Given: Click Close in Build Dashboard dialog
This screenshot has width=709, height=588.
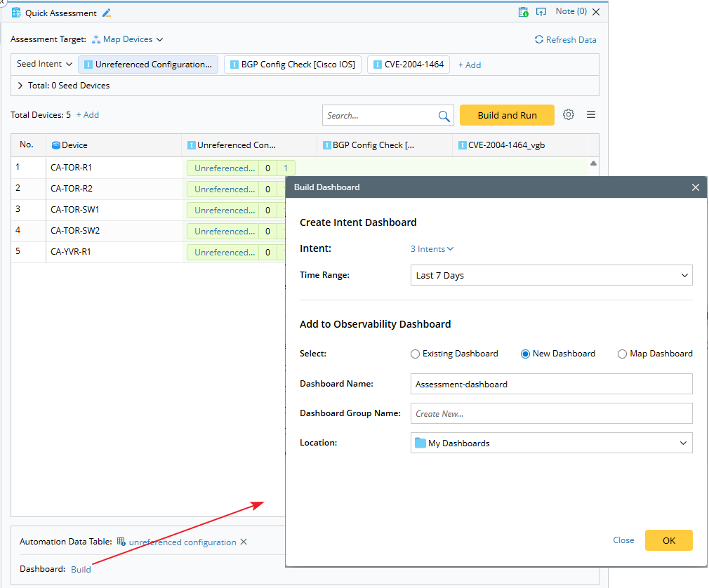Looking at the screenshot, I should [623, 540].
